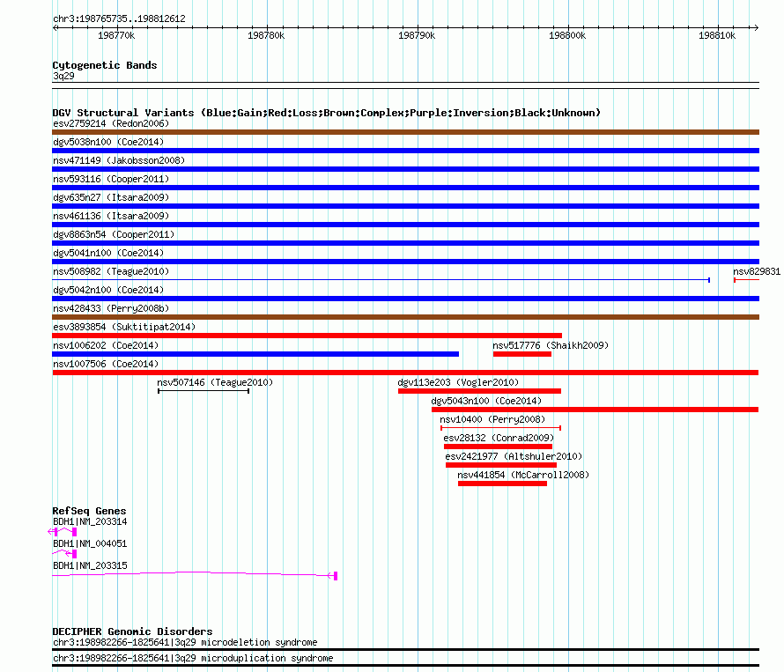Select the dgv5043n100 (Coe2014) red bar

coord(595,410)
